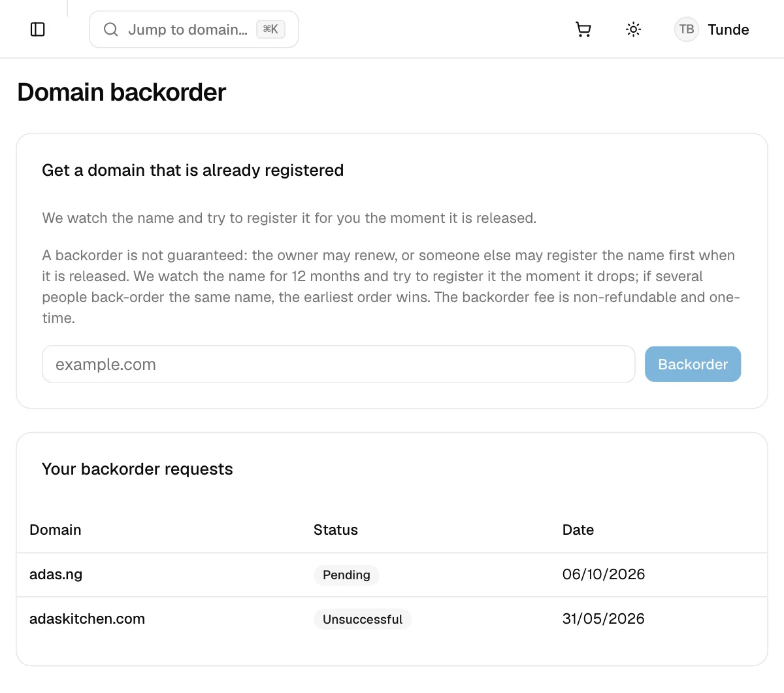Screen dimensions: 784x693
Task: Click the Status column header
Action: (336, 530)
